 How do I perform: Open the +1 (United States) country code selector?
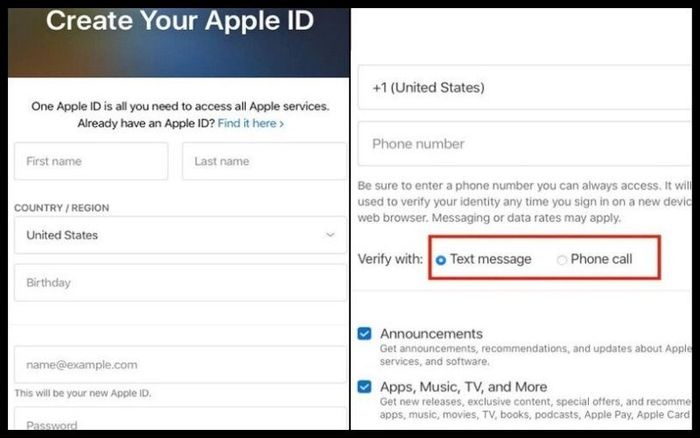(525, 87)
